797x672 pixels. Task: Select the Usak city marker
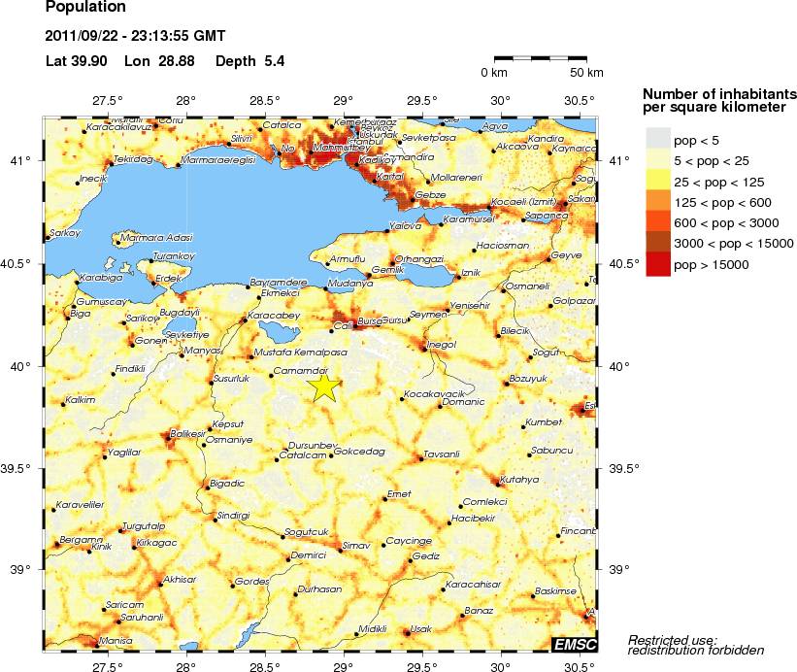[x=407, y=632]
